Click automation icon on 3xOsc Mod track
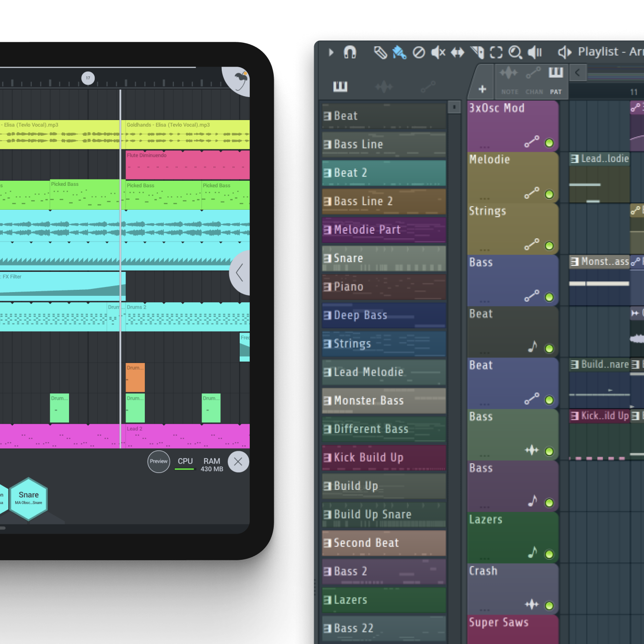Viewport: 644px width, 644px height. click(532, 142)
